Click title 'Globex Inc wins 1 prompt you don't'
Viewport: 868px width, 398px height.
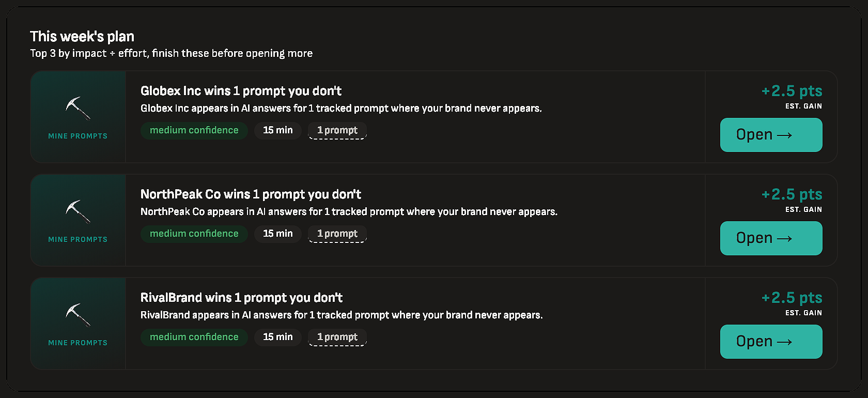[241, 91]
